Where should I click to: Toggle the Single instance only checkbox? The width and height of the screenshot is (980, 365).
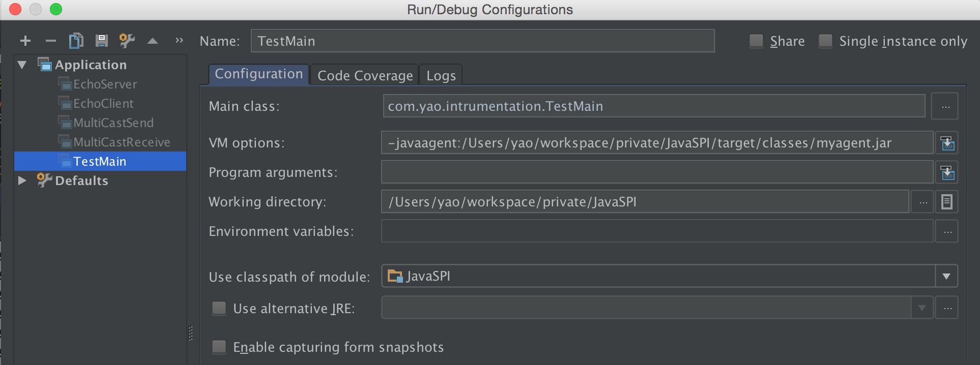[x=825, y=41]
